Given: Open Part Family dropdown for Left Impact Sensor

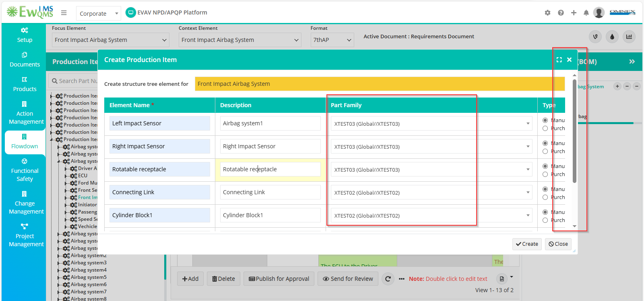Looking at the screenshot, I should 431,124.
